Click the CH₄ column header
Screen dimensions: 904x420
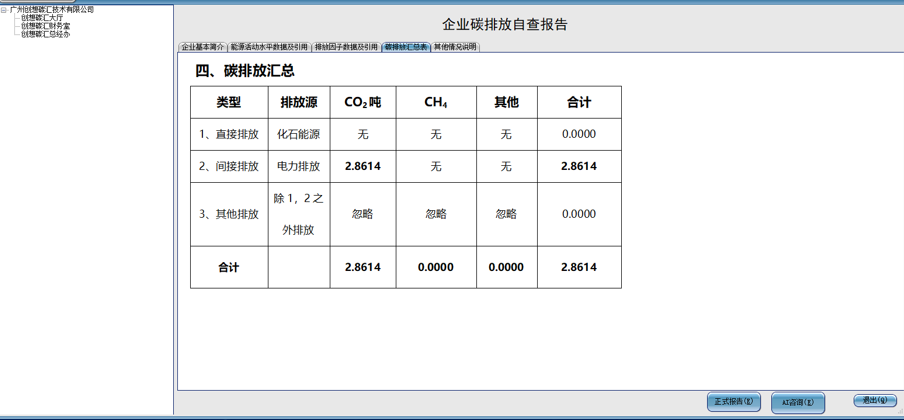pyautogui.click(x=435, y=102)
